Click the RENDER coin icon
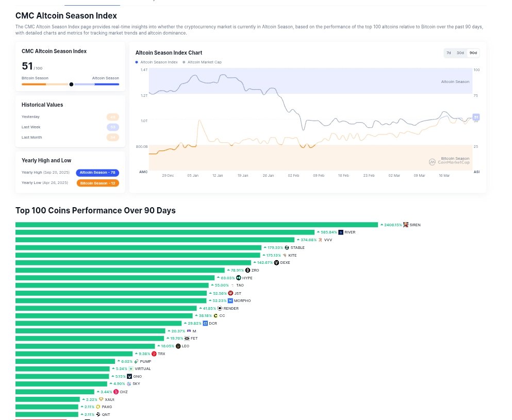Image resolution: width=512 pixels, height=420 pixels. pos(220,308)
